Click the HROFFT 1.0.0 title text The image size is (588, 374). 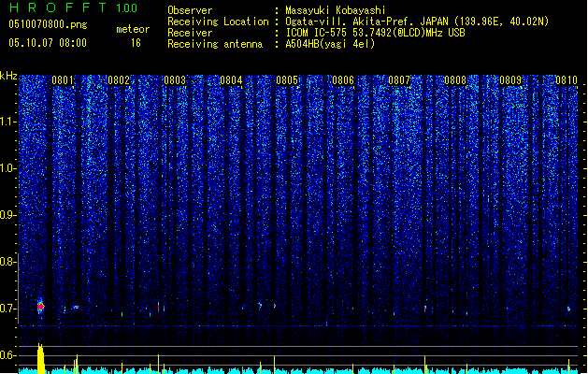point(74,7)
